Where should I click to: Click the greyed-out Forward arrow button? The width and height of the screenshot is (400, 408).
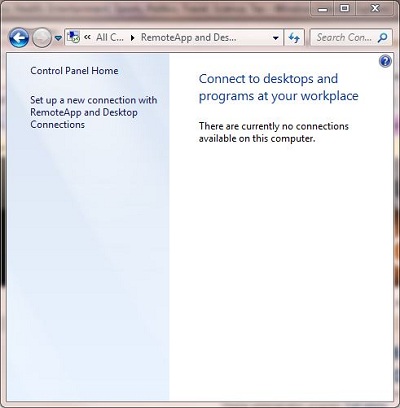point(42,38)
